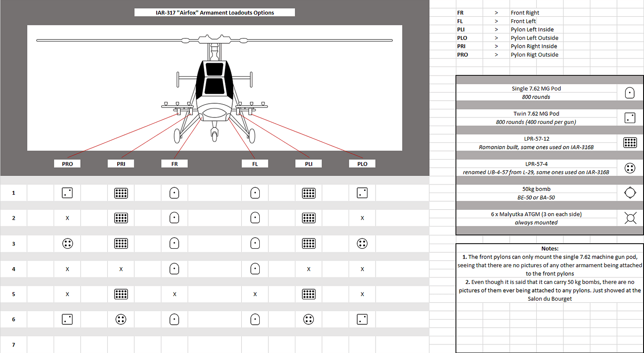Click the LPR-57-12 icon in row 5 PRI
The image size is (644, 353).
(121, 294)
